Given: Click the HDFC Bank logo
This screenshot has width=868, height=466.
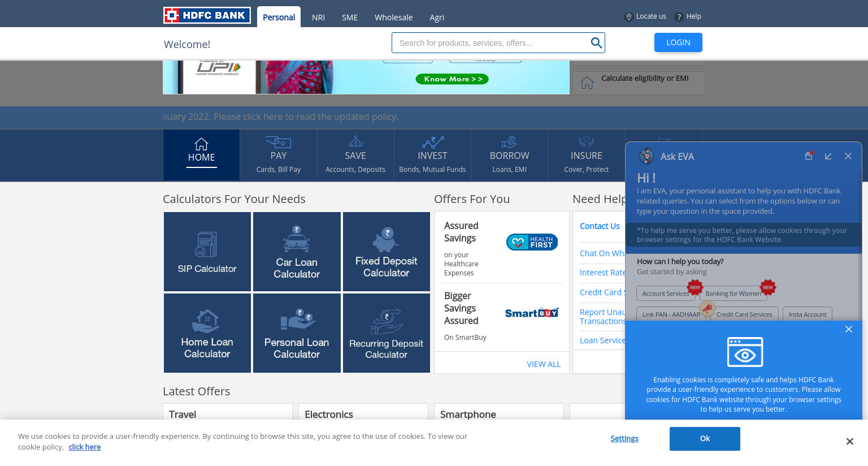Looking at the screenshot, I should coord(207,15).
